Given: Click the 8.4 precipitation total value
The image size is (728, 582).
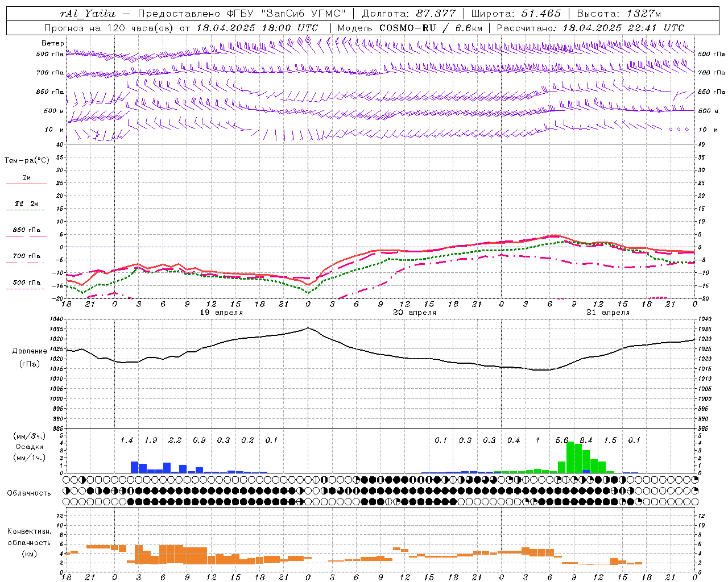Looking at the screenshot, I should click(586, 440).
